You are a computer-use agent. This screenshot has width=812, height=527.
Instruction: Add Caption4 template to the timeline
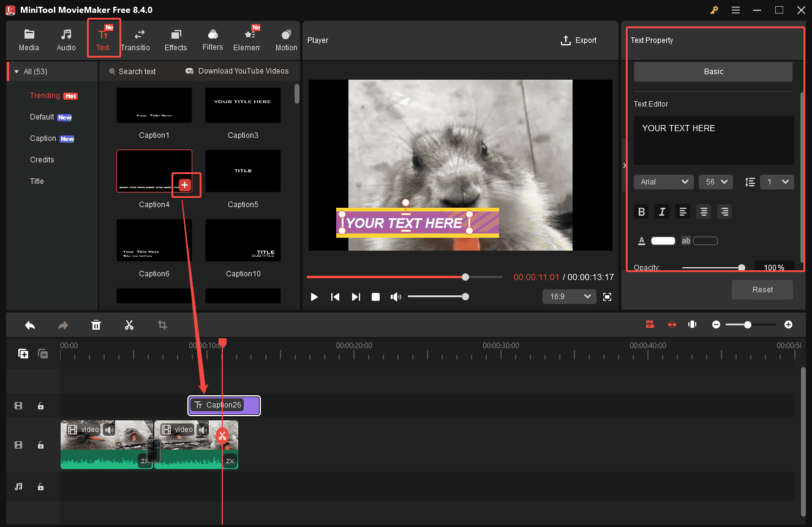(x=186, y=184)
